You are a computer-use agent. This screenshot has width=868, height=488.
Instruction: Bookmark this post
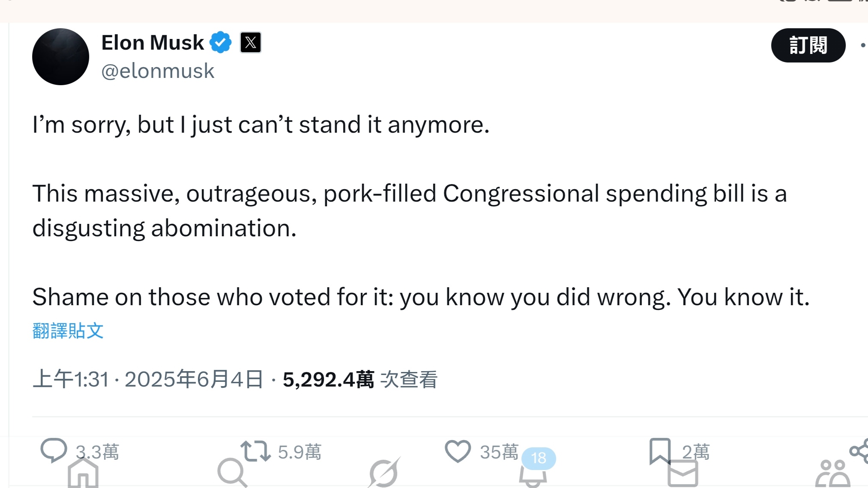pos(660,451)
